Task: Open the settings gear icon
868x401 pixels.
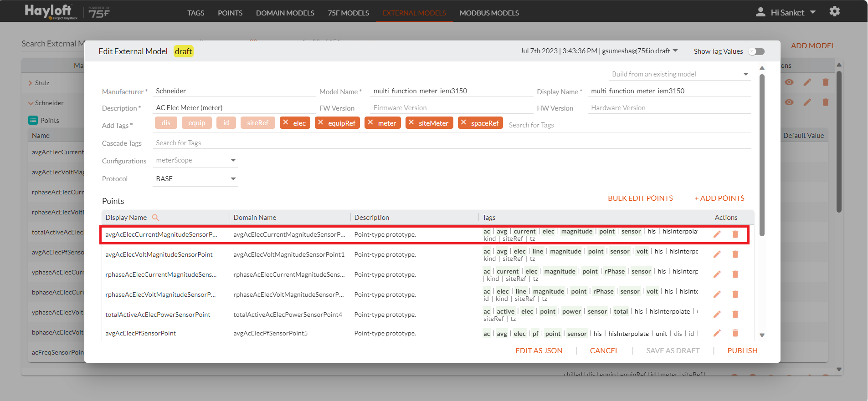Action: tap(834, 11)
